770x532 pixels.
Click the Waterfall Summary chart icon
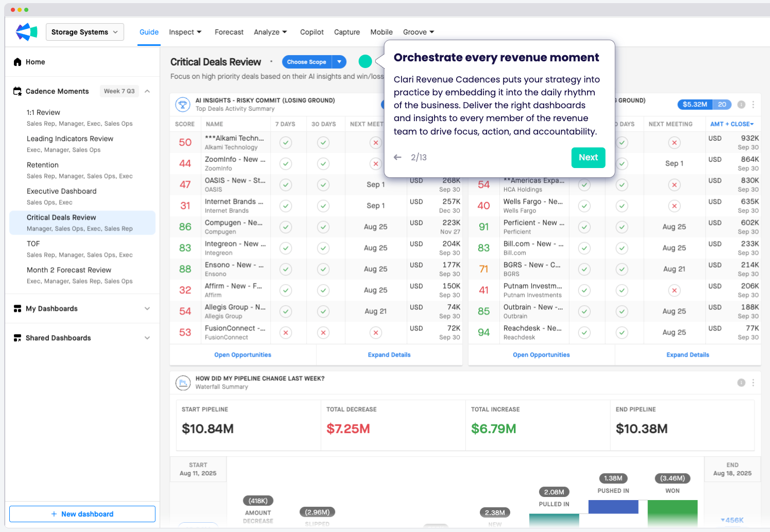click(x=182, y=383)
